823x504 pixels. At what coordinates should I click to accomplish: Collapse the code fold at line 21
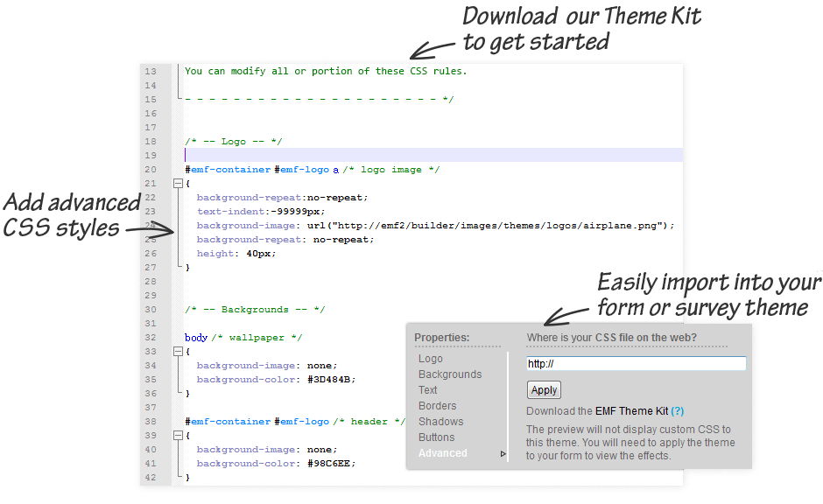tap(178, 184)
